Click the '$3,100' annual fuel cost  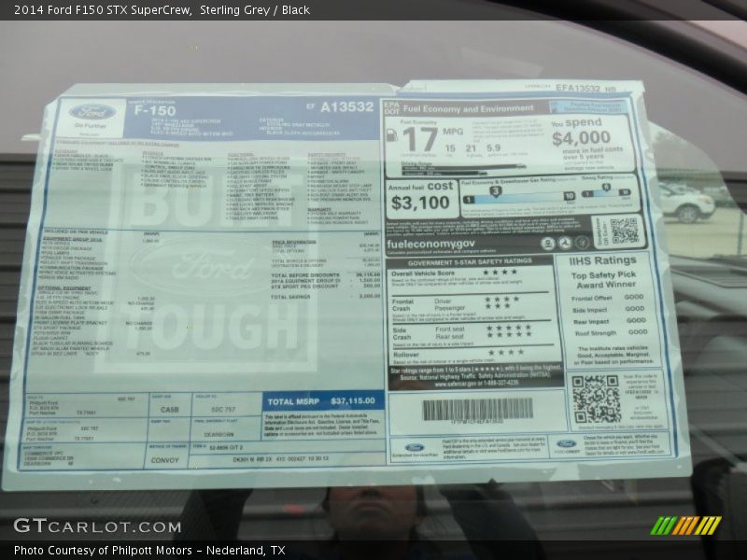420,203
